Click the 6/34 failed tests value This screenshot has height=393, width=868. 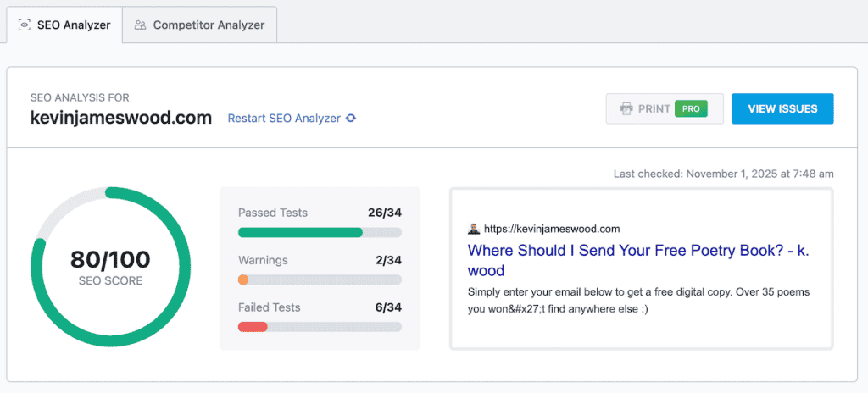[x=388, y=307]
